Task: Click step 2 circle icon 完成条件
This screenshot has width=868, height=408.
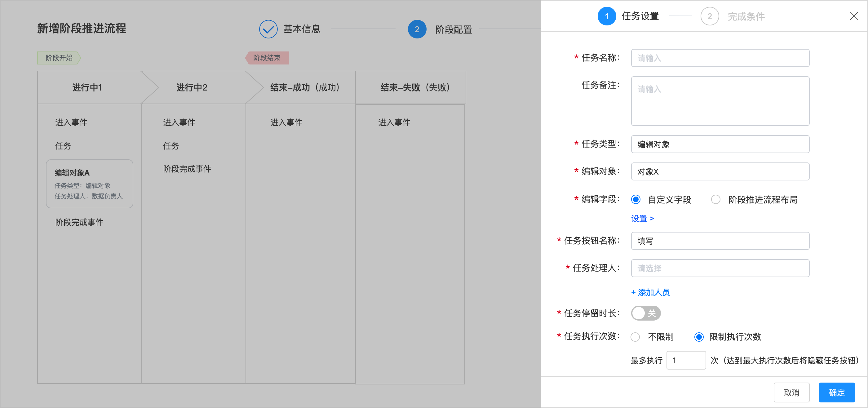Action: [x=709, y=16]
